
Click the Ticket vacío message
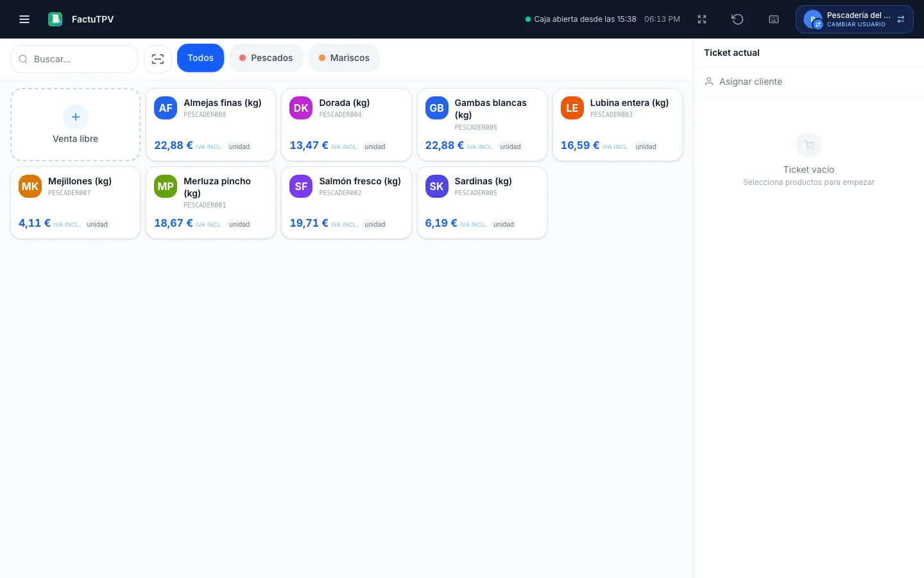point(809,170)
